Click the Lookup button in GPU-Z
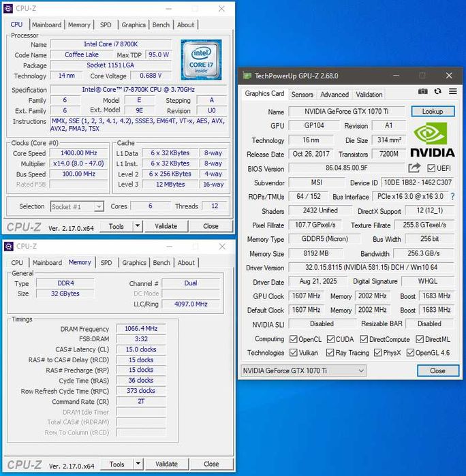The height and width of the screenshot is (476, 466). coord(433,112)
